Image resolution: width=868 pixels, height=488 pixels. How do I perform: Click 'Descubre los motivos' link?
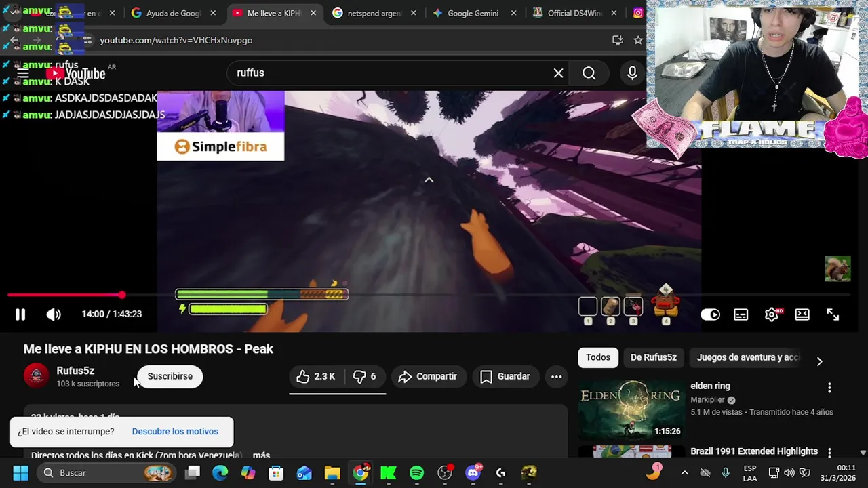175,432
